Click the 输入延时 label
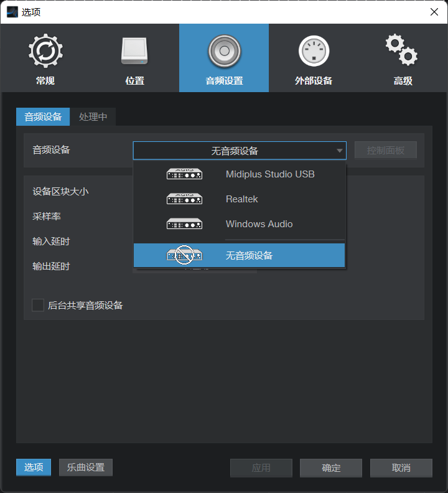 [51, 241]
